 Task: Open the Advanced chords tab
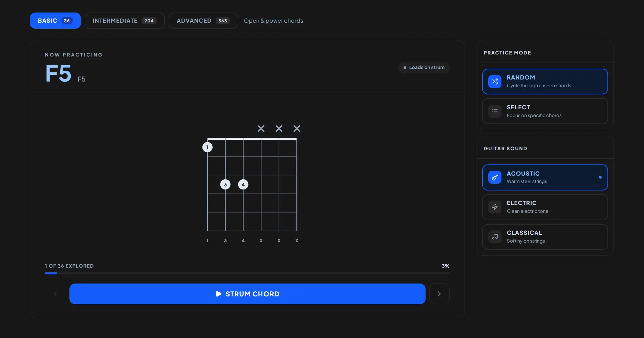click(x=203, y=21)
